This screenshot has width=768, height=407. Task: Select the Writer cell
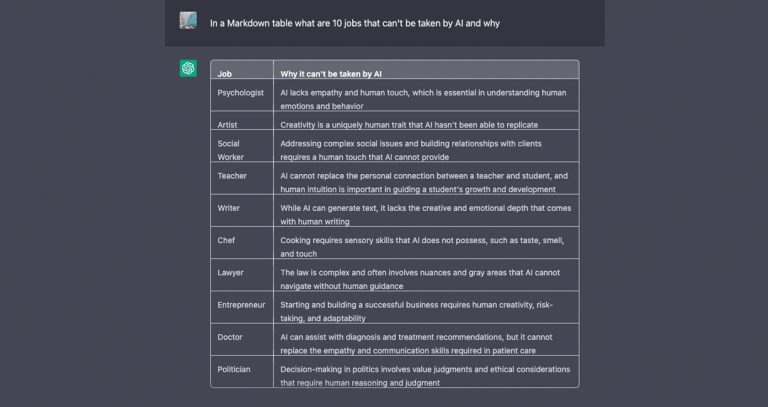tap(229, 208)
